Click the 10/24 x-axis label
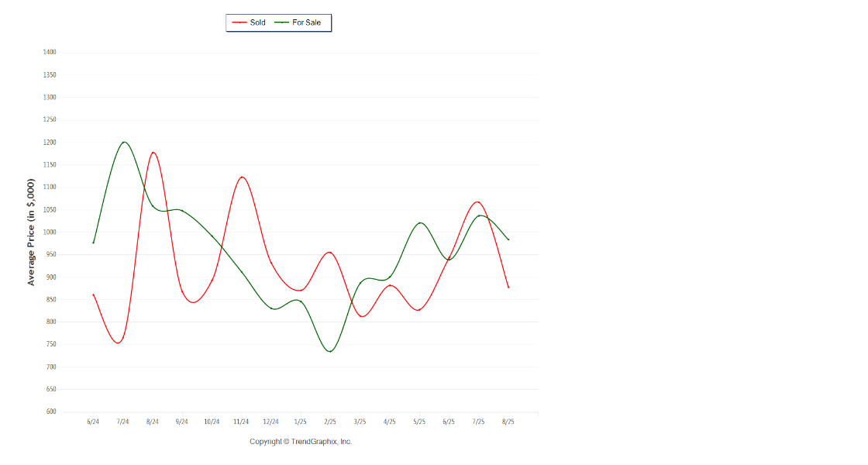868x465 pixels. click(212, 422)
